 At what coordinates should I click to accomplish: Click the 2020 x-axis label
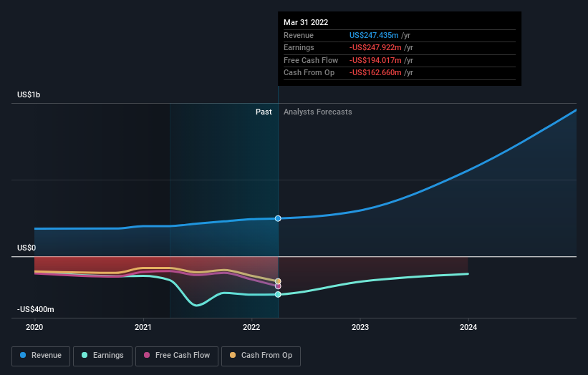(34, 327)
